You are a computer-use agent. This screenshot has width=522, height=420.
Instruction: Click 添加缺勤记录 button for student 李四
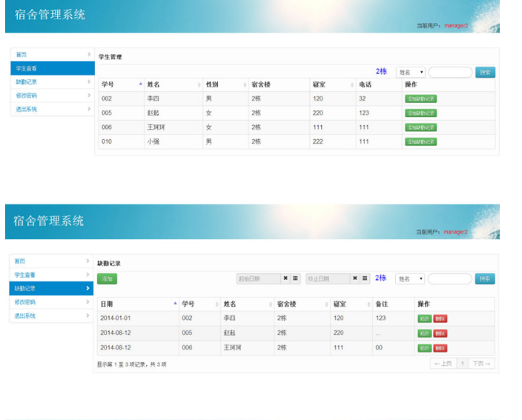point(420,99)
